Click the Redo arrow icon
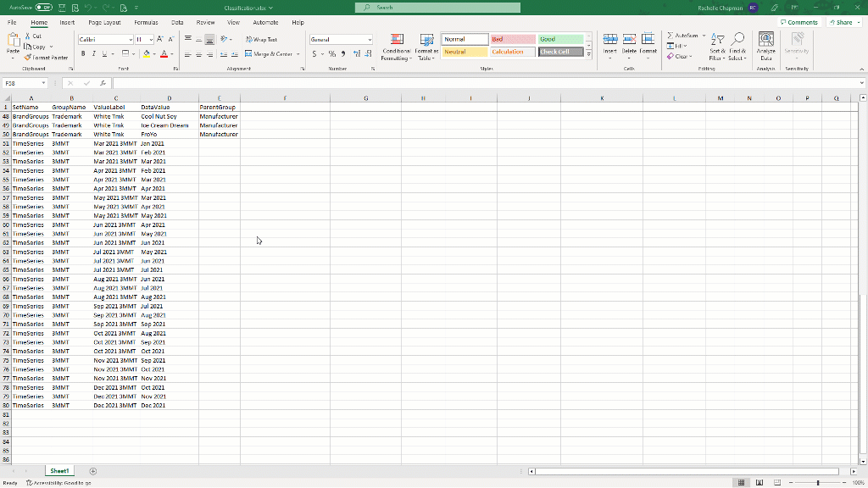 (106, 8)
